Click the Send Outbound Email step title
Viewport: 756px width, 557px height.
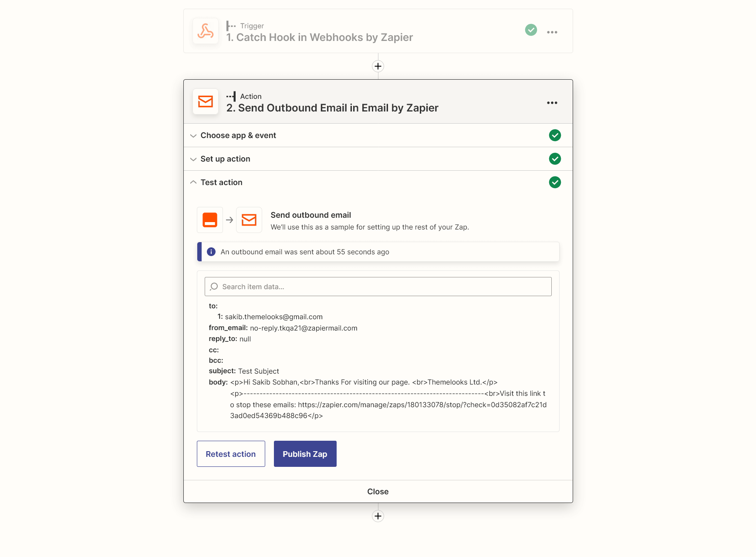[x=332, y=108]
